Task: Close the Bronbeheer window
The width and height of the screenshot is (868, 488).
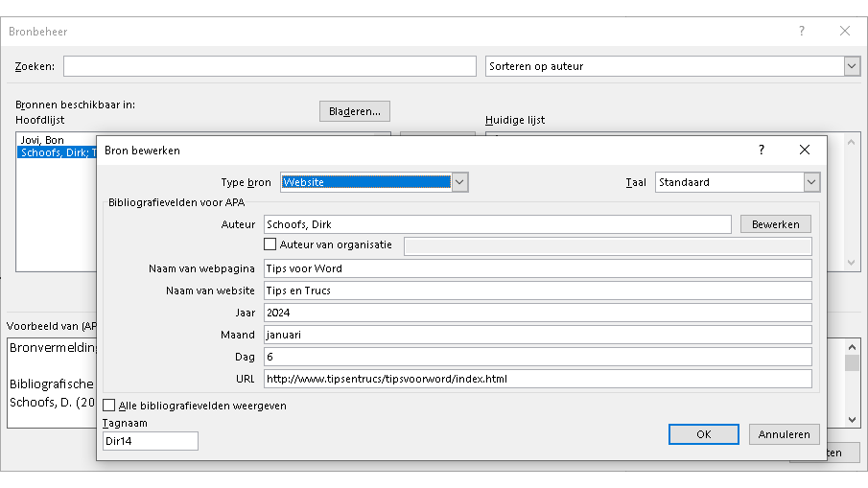Action: (x=845, y=32)
